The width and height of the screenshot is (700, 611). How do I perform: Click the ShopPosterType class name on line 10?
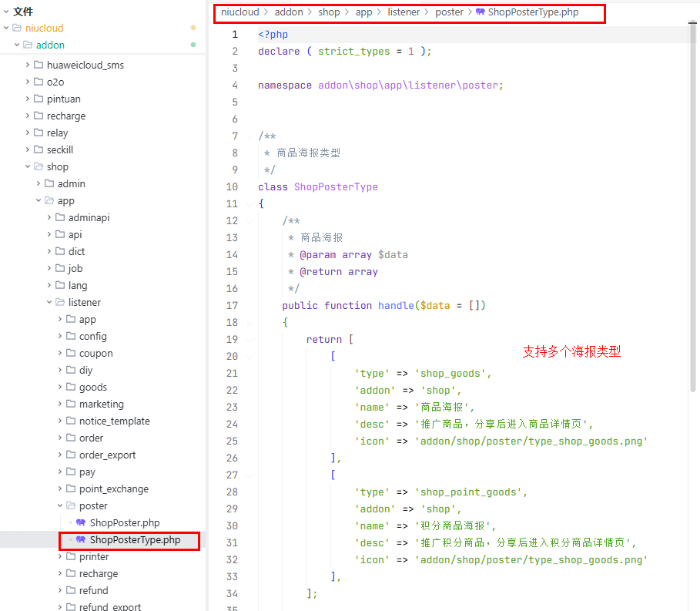coord(336,186)
